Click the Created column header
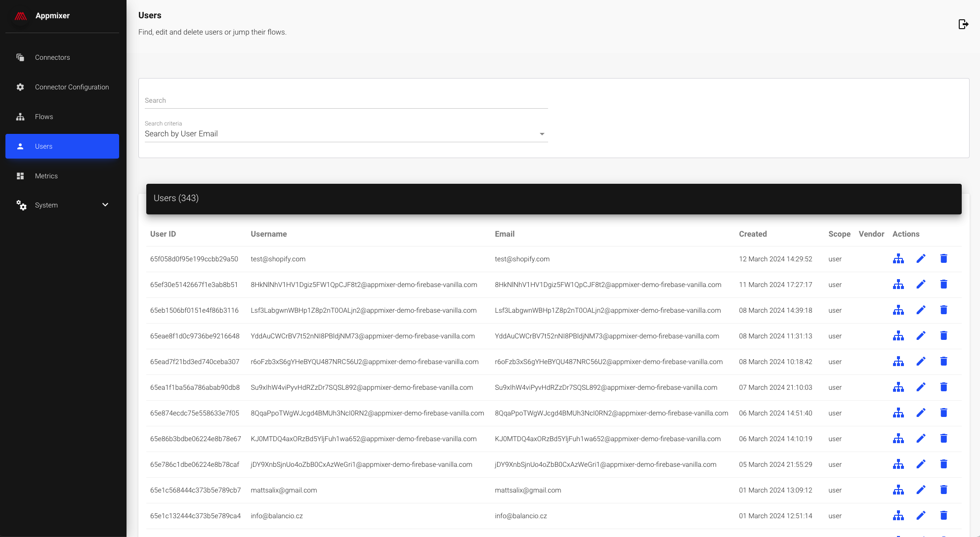Viewport: 980px width, 537px height. (x=753, y=234)
